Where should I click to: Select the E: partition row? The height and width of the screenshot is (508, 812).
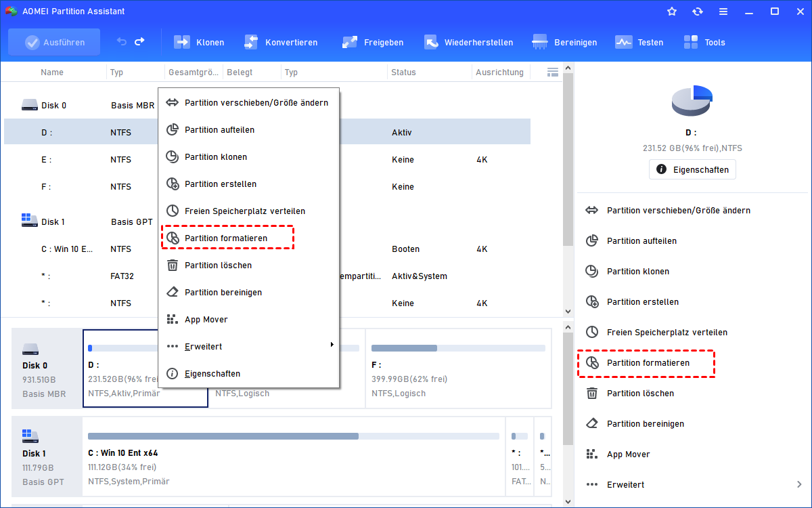(x=81, y=160)
